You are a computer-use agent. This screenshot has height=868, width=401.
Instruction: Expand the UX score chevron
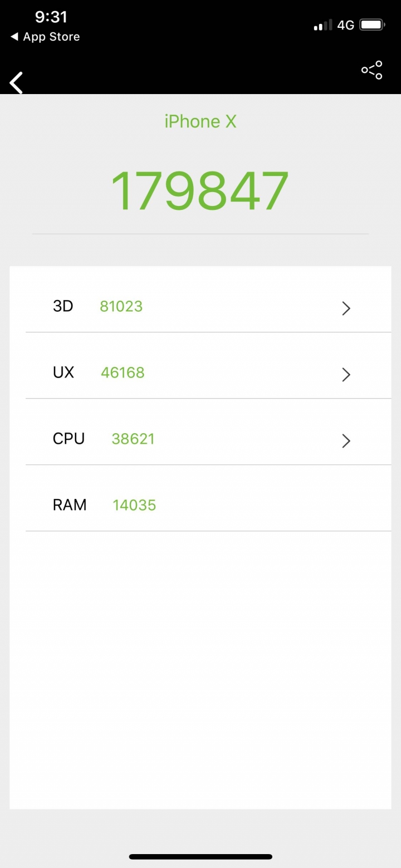click(346, 374)
